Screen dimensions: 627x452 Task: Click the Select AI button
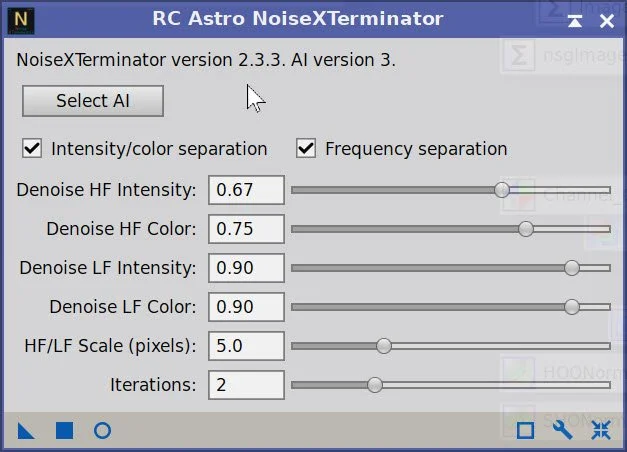(93, 101)
